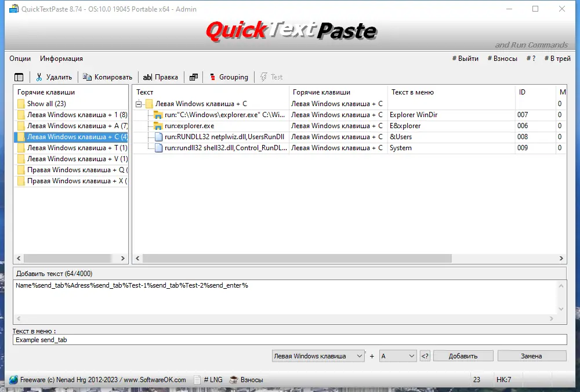
Task: Click the explorer icon beside run:explorer.exe
Action: (158, 126)
